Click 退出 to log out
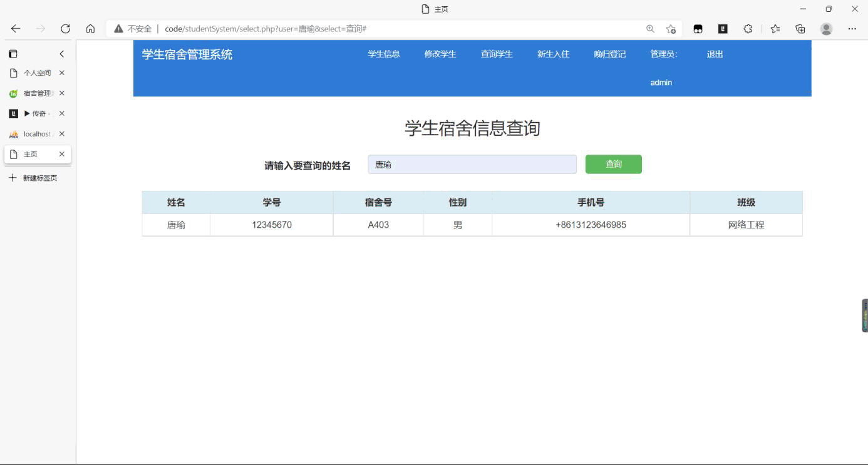 tap(715, 54)
